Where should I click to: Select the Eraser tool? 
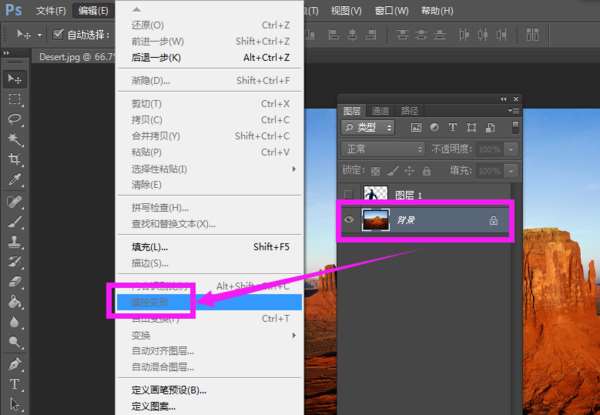(x=15, y=282)
